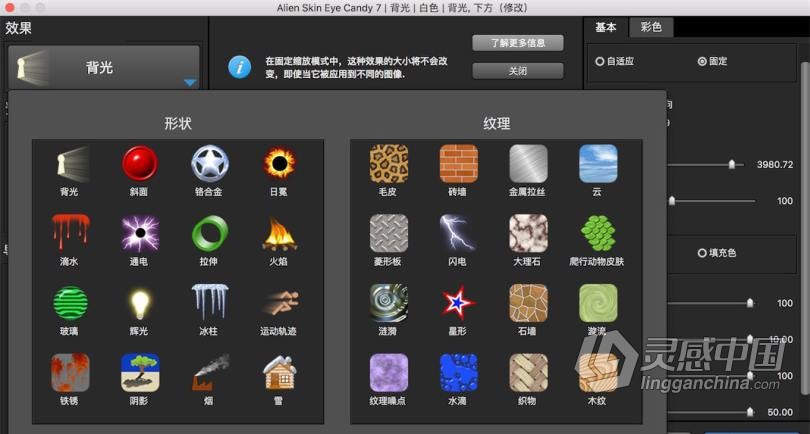The width and height of the screenshot is (810, 434).
Task: Click the blue info icon
Action: (240, 67)
